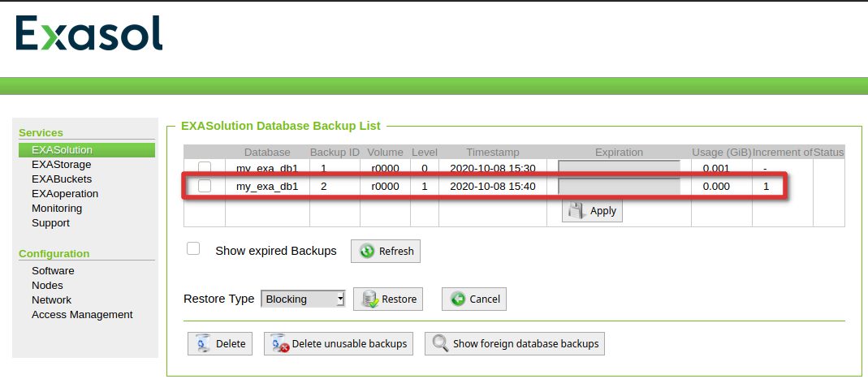This screenshot has width=868, height=379.
Task: Select checkbox for backup ID 2
Action: (205, 187)
